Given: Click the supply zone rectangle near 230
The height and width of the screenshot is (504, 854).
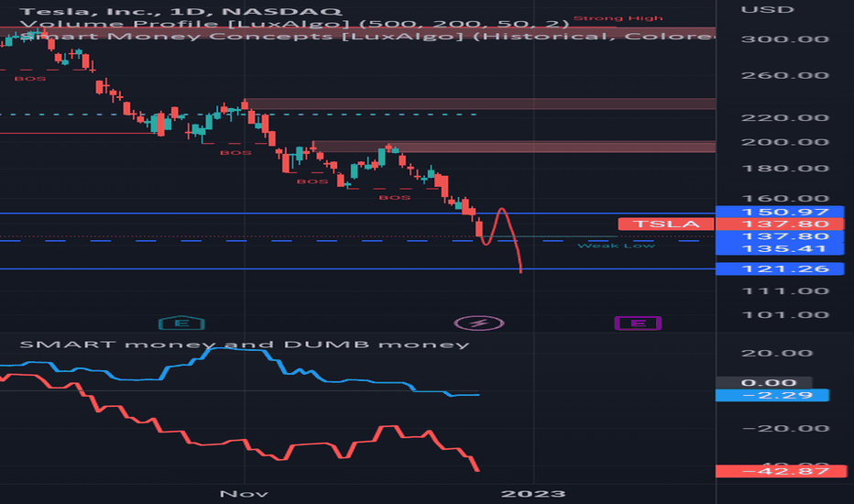Looking at the screenshot, I should tap(479, 104).
